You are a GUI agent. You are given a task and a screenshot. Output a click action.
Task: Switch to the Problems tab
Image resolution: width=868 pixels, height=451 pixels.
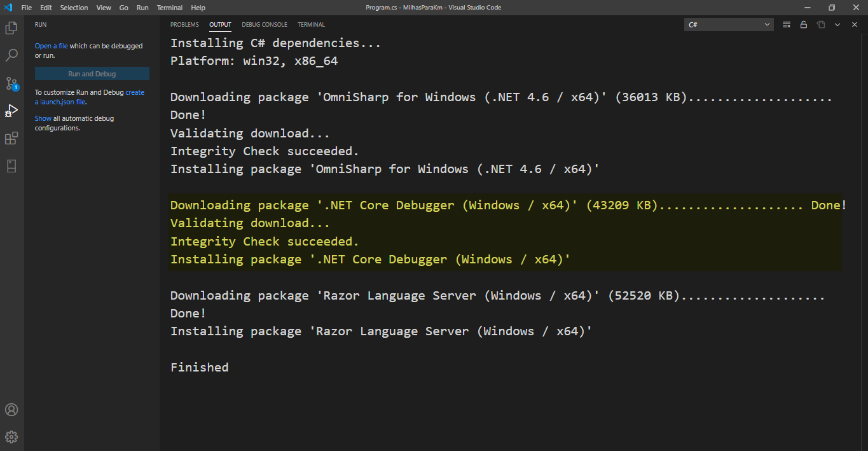click(184, 25)
